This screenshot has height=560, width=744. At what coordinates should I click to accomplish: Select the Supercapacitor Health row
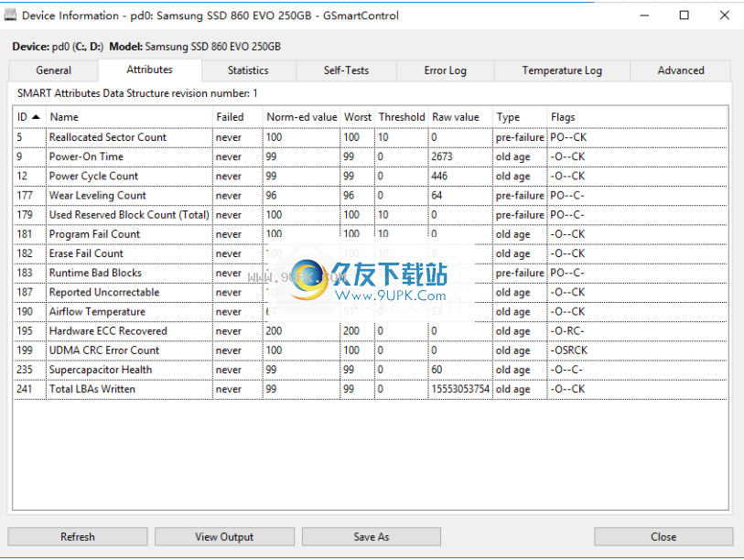tap(370, 370)
